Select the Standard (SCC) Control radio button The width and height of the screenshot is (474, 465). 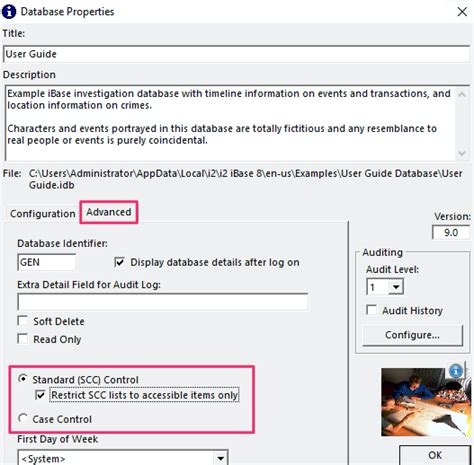23,379
